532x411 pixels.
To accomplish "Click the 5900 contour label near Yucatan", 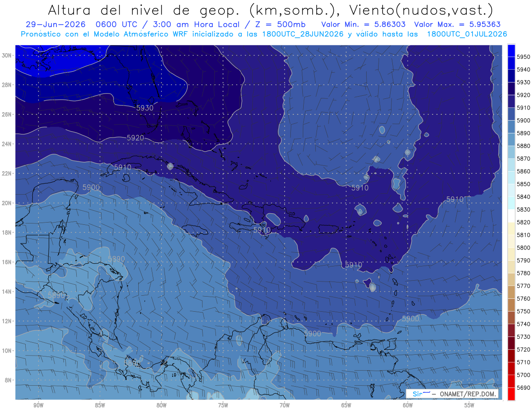I will [x=91, y=188].
